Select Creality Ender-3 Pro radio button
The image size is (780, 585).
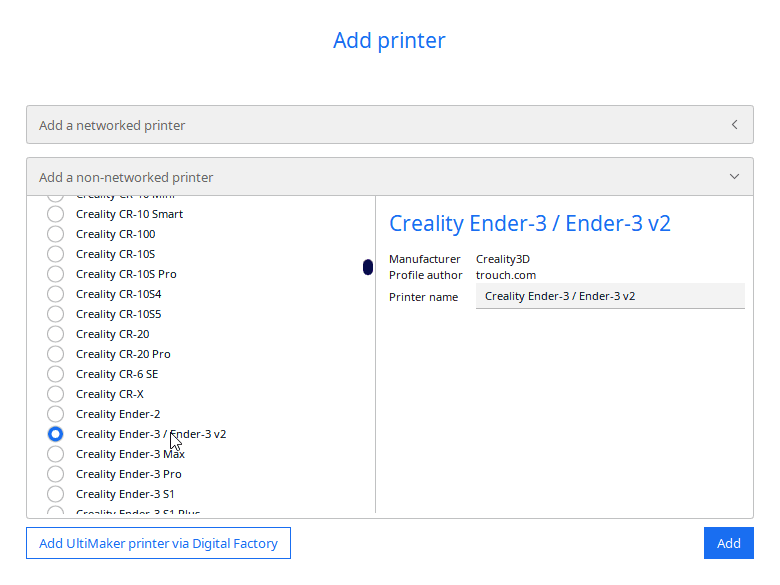(x=55, y=474)
